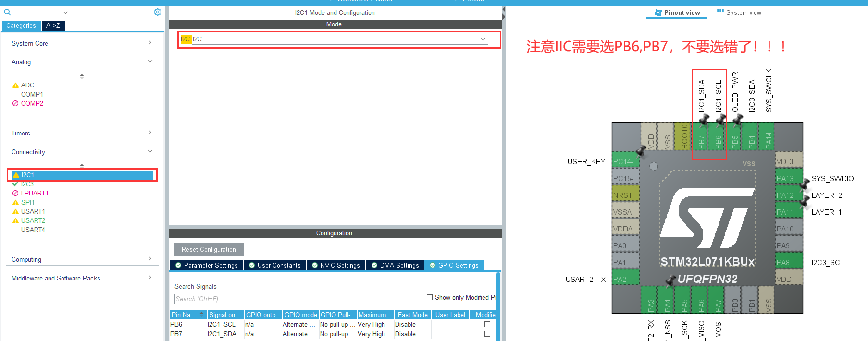868x341 pixels.
Task: Open the DMA Settings tab
Action: click(x=395, y=265)
